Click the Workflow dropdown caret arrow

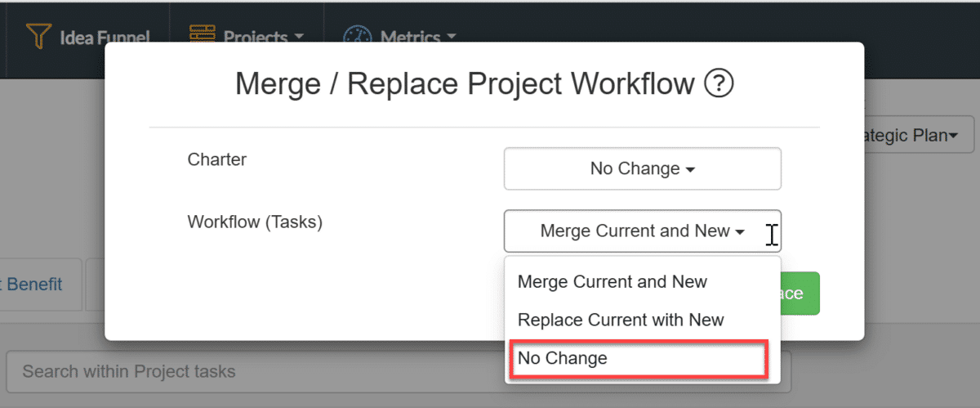pyautogui.click(x=740, y=232)
